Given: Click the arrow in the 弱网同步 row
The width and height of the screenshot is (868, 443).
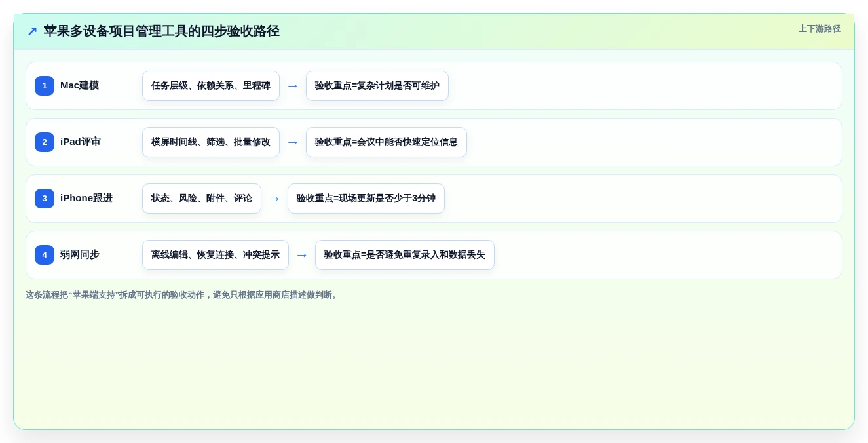Looking at the screenshot, I should 302,255.
